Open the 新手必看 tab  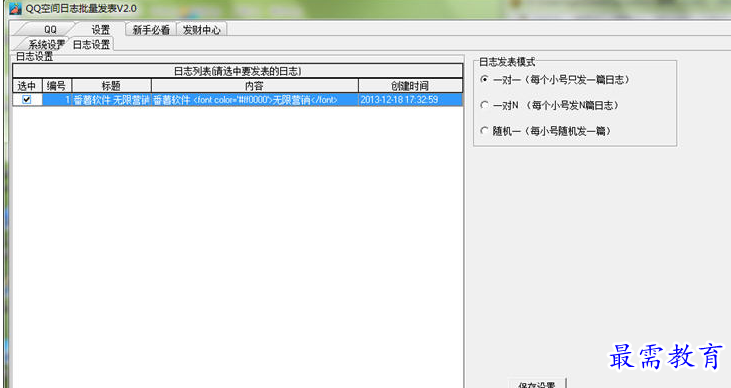point(151,29)
